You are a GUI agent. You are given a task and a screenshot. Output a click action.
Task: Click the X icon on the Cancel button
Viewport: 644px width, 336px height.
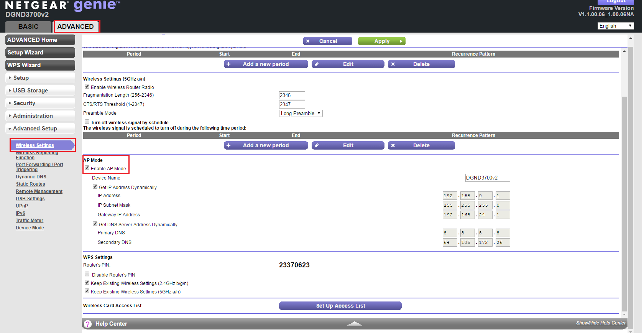308,41
